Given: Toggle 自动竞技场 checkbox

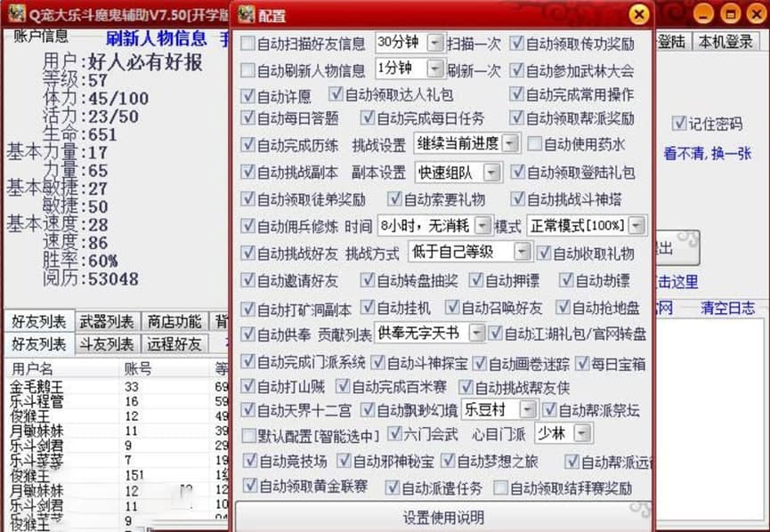Looking at the screenshot, I should 250,460.
